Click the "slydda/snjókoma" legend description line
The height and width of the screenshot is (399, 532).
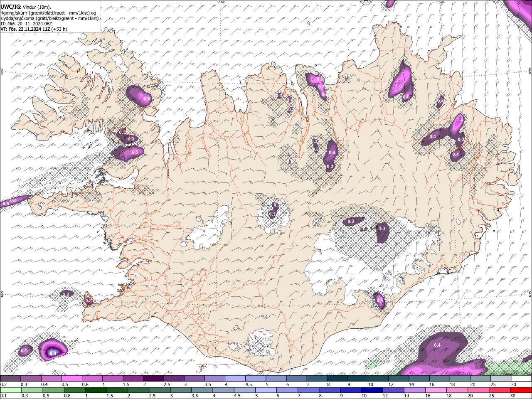pyautogui.click(x=49, y=18)
